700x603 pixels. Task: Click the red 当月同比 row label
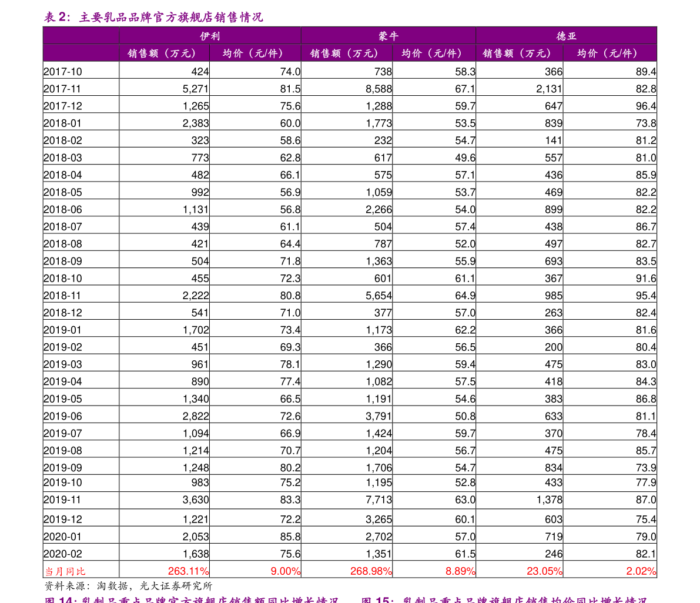coord(65,571)
